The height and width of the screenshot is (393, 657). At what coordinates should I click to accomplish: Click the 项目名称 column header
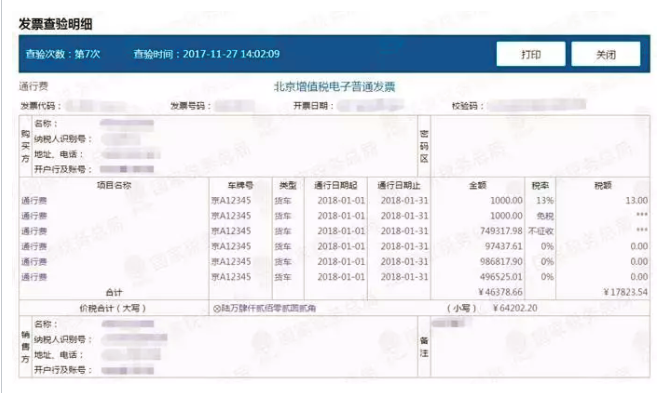[114, 185]
